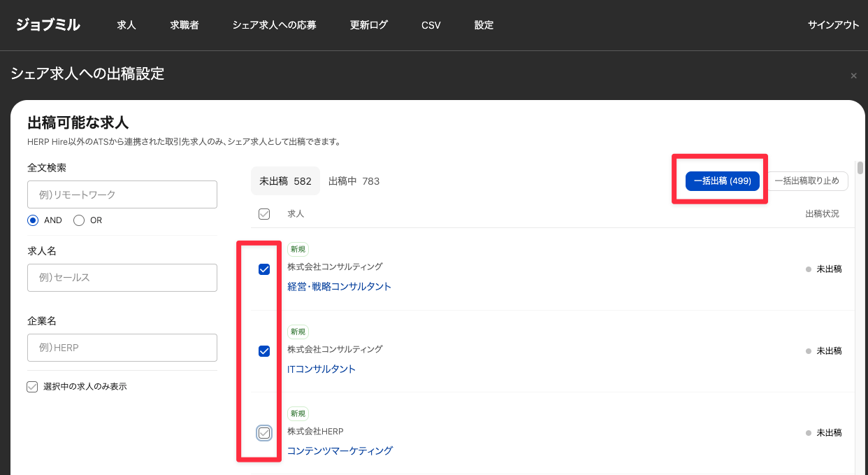
Task: Open the 経営・戦略コンサルタント job link
Action: (x=339, y=286)
